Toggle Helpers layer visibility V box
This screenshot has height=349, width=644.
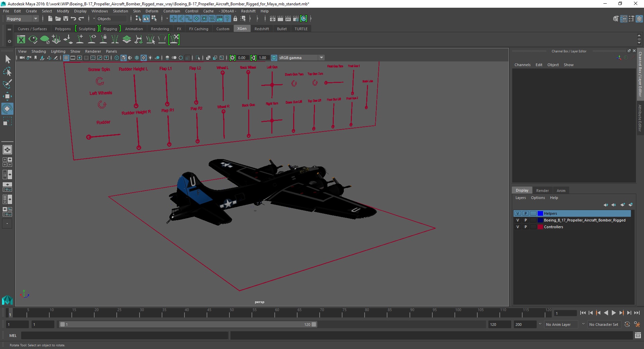518,213
